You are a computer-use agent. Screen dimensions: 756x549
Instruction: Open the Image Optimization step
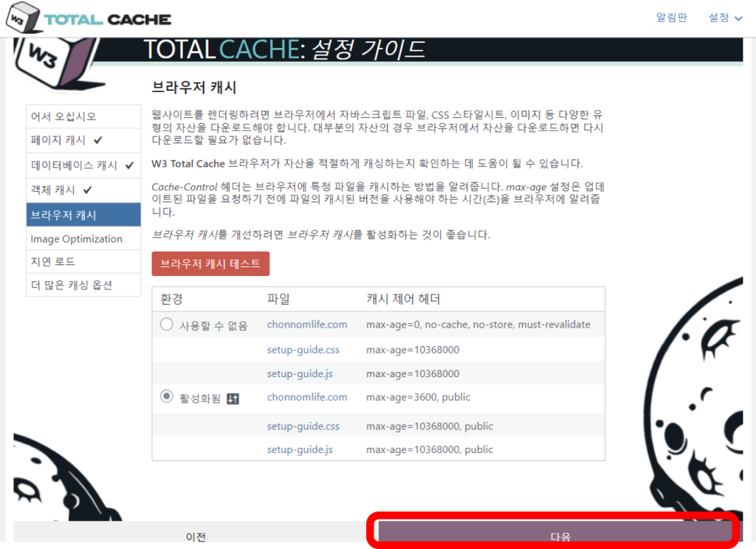point(83,238)
